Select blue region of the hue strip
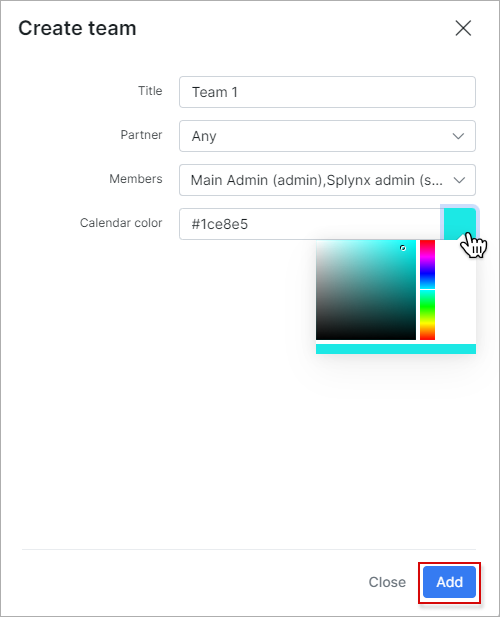Viewport: 500px width, 617px height. tap(427, 276)
